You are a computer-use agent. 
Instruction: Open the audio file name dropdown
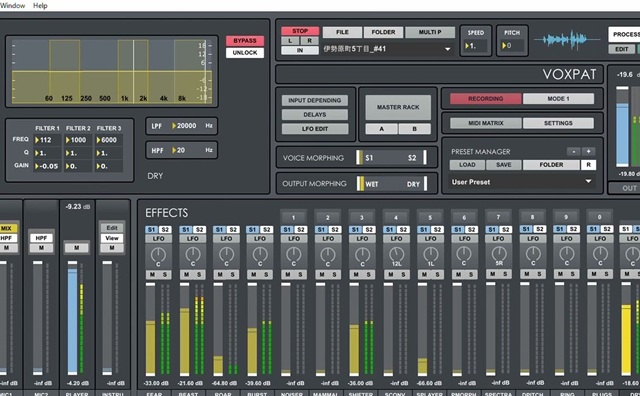[387, 49]
